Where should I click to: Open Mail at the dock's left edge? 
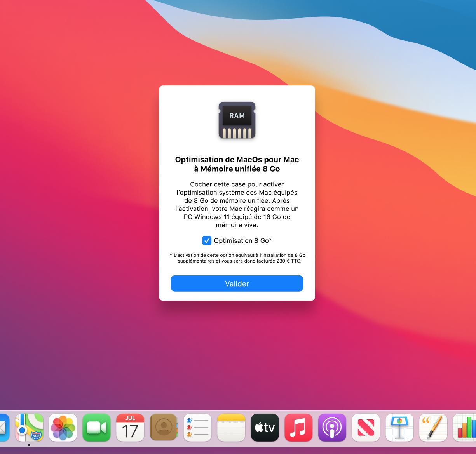(x=4, y=428)
